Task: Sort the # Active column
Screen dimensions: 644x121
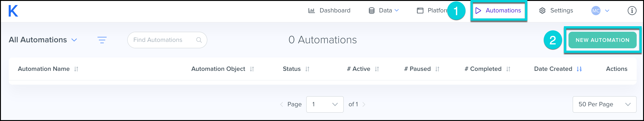Action: pyautogui.click(x=377, y=69)
